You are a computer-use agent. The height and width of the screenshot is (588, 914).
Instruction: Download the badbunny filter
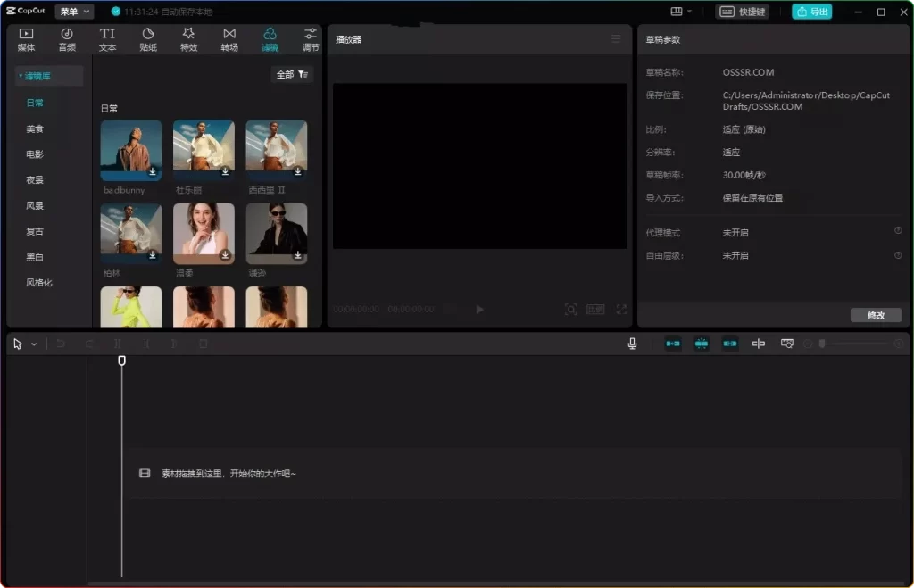(153, 171)
